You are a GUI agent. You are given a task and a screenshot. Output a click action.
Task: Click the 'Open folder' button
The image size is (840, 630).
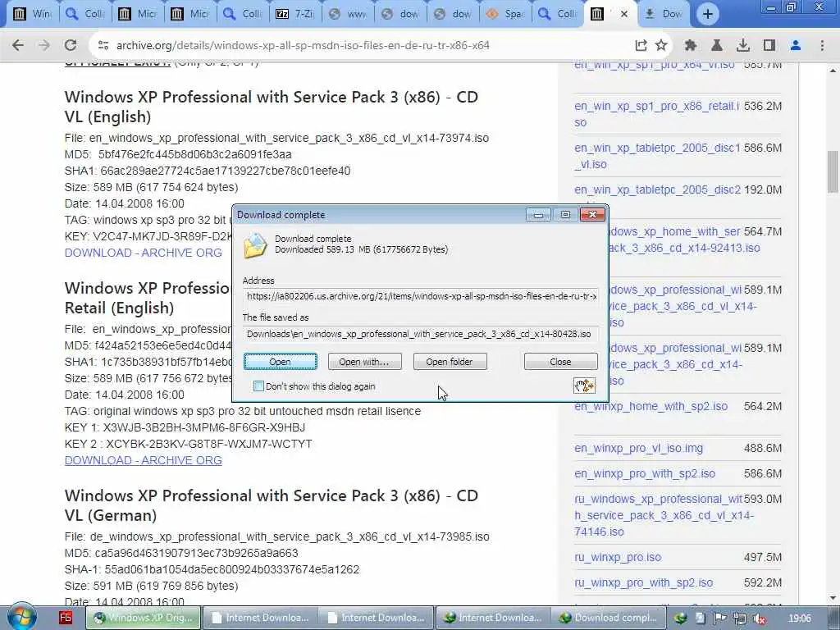(x=450, y=362)
